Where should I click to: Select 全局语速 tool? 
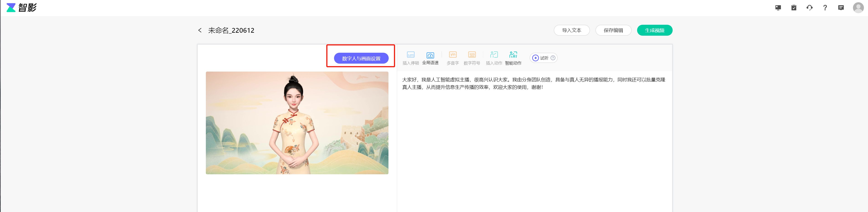(430, 58)
